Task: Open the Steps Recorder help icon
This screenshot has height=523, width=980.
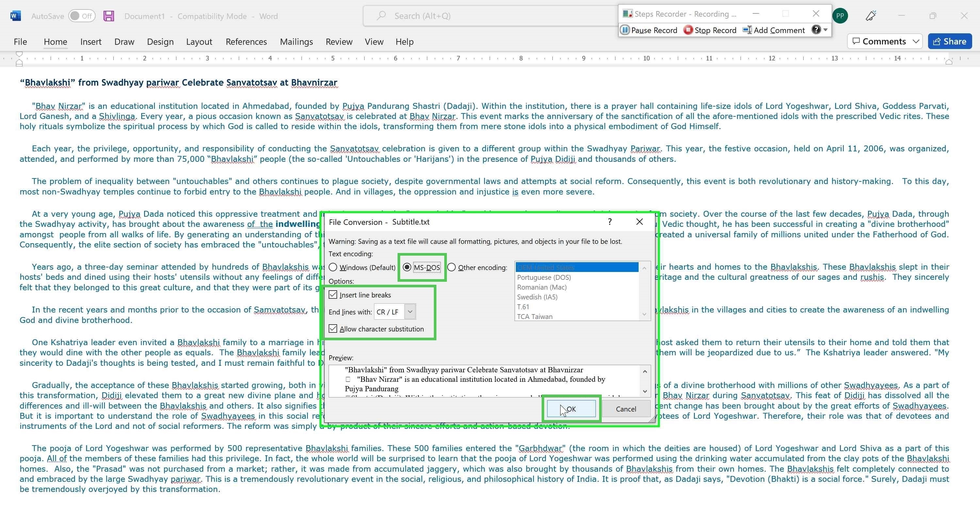Action: 816,30
